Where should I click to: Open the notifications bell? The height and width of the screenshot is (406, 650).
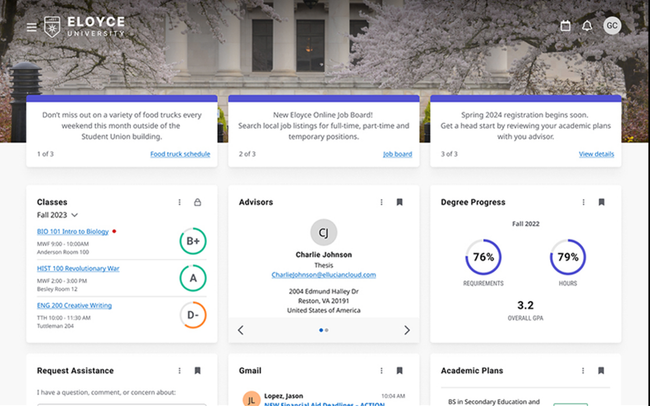pos(588,26)
